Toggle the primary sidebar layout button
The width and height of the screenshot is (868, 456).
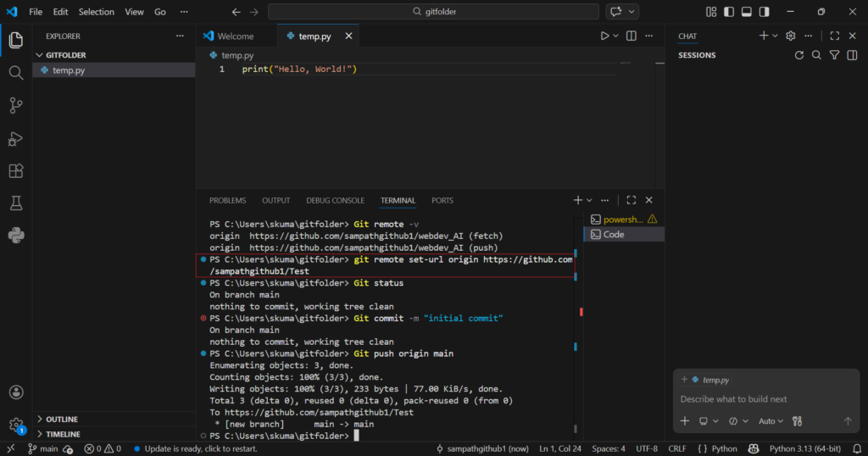pyautogui.click(x=728, y=12)
